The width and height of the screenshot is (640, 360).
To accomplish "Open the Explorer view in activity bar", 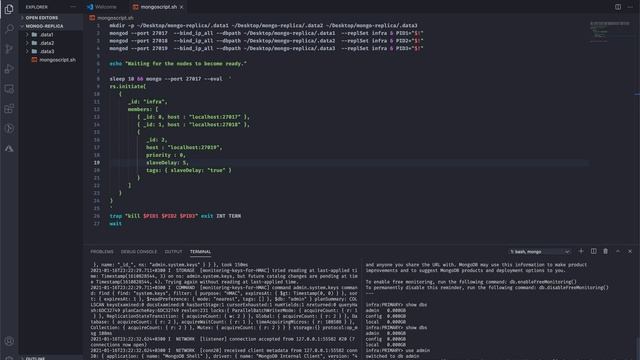I will pyautogui.click(x=9, y=9).
